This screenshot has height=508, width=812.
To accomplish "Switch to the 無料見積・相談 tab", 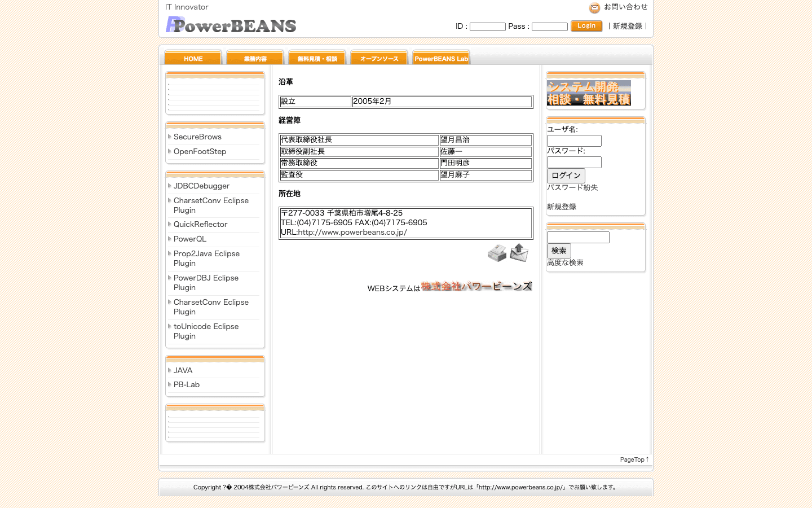I will coord(317,58).
